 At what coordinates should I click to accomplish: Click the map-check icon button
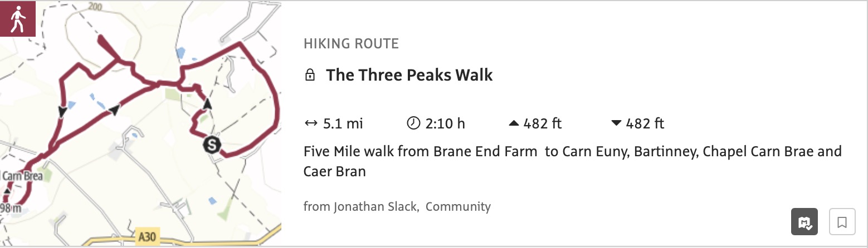click(x=804, y=222)
